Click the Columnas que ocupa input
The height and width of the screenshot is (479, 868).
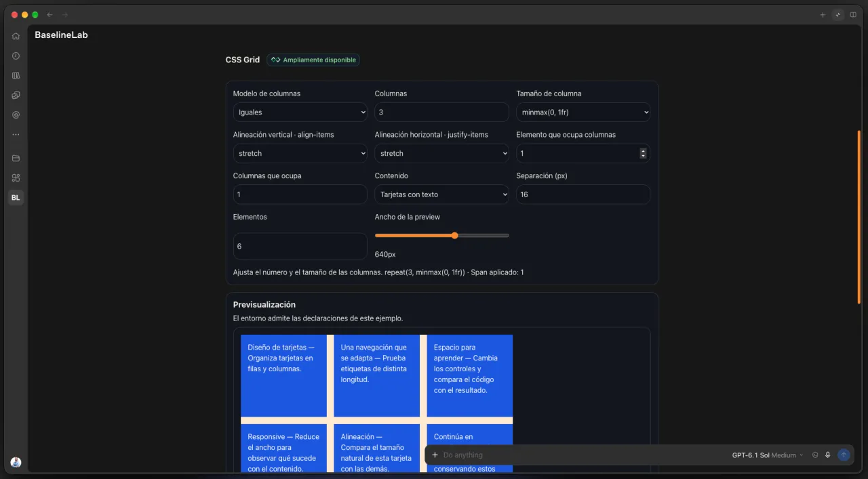point(300,194)
